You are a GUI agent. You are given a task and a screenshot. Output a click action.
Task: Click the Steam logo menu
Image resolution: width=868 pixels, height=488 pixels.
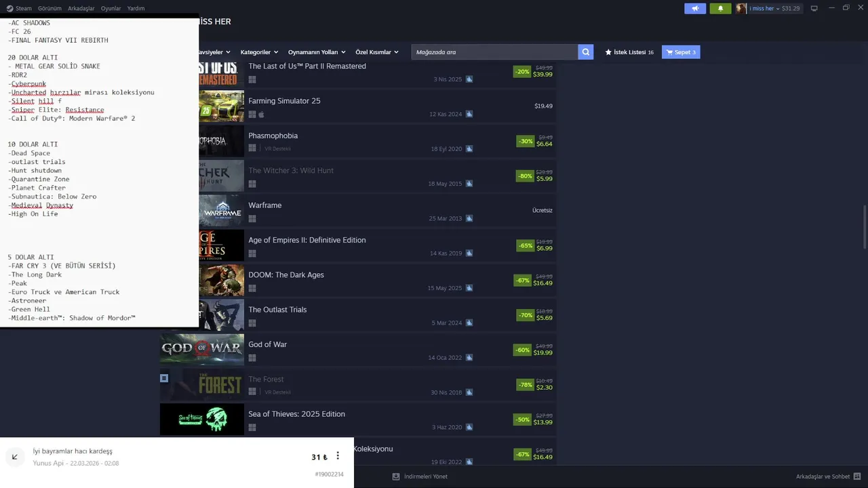pos(19,8)
